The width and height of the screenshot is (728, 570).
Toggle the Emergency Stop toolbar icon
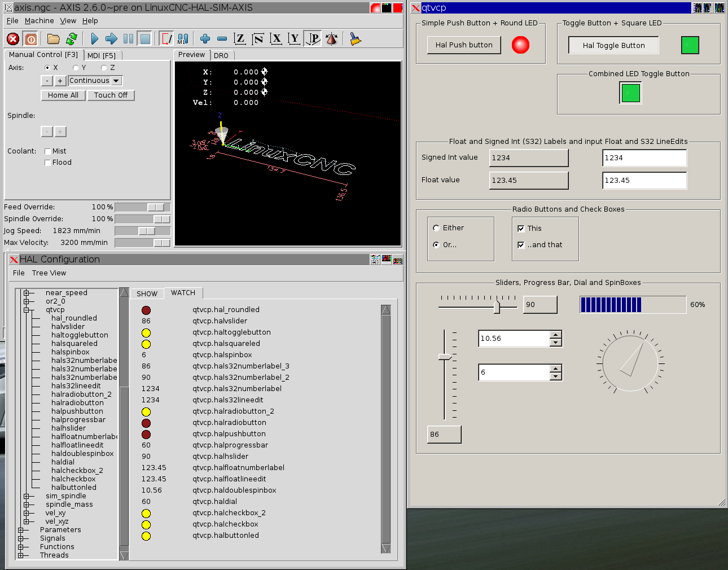[13, 39]
